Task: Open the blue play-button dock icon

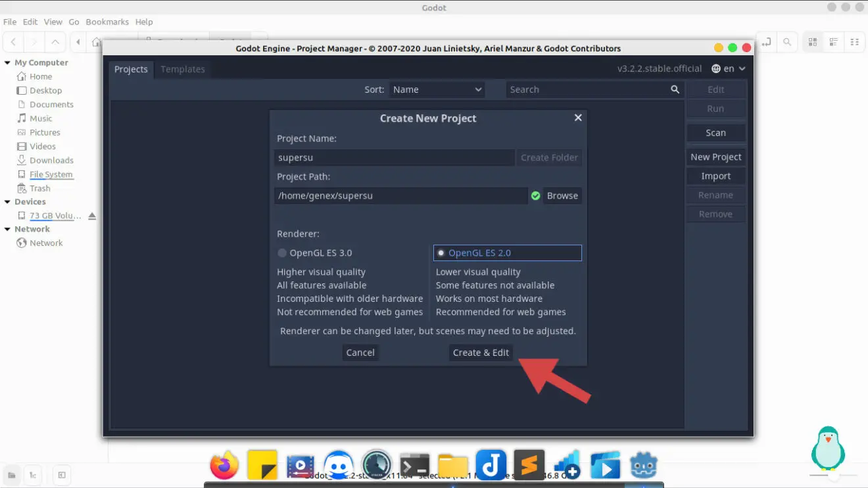Action: point(605,466)
